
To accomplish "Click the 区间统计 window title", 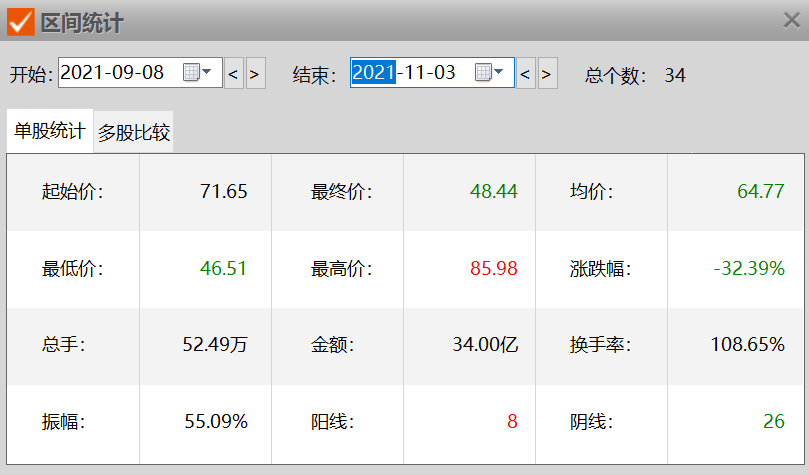I will tap(82, 23).
